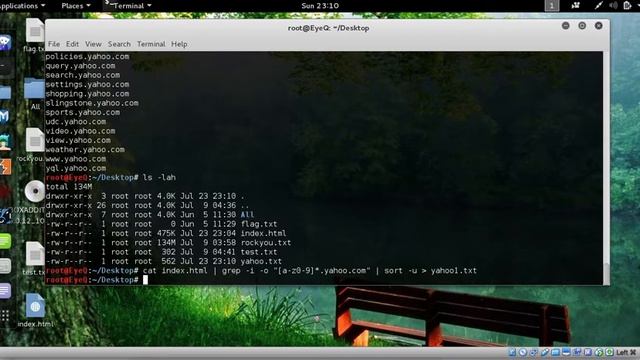Click slingstone.yahoo.com line in terminal

(x=92, y=103)
